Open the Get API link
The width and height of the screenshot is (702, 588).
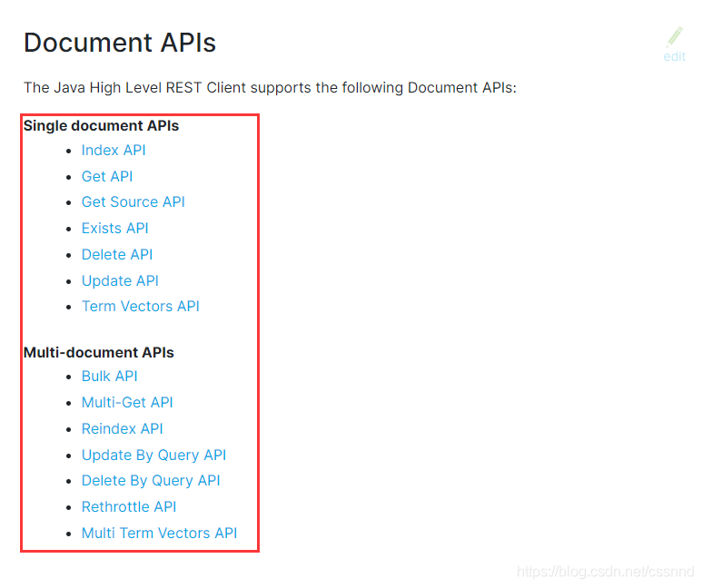click(107, 176)
